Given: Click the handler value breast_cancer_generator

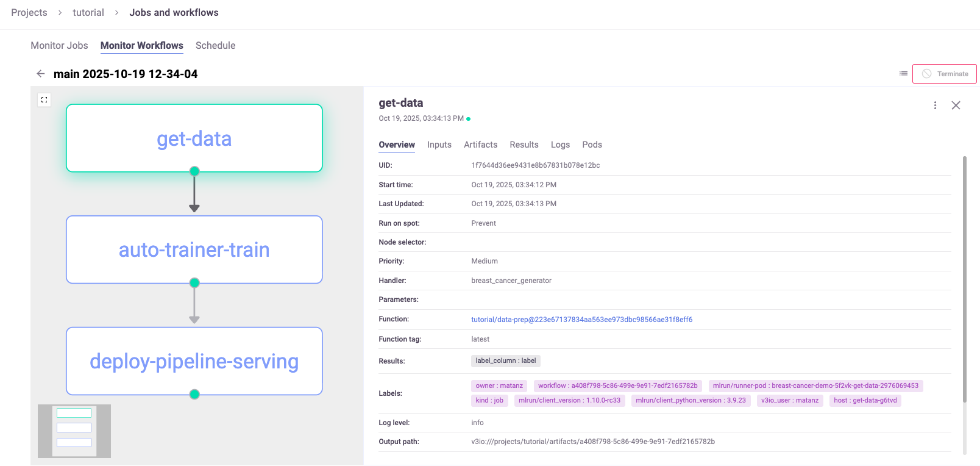Looking at the screenshot, I should pos(511,281).
